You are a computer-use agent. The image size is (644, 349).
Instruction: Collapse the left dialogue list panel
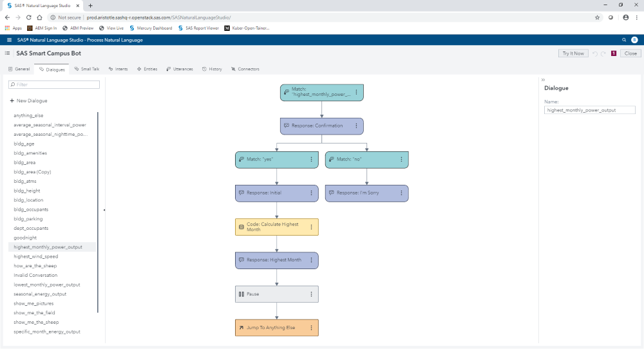point(104,210)
